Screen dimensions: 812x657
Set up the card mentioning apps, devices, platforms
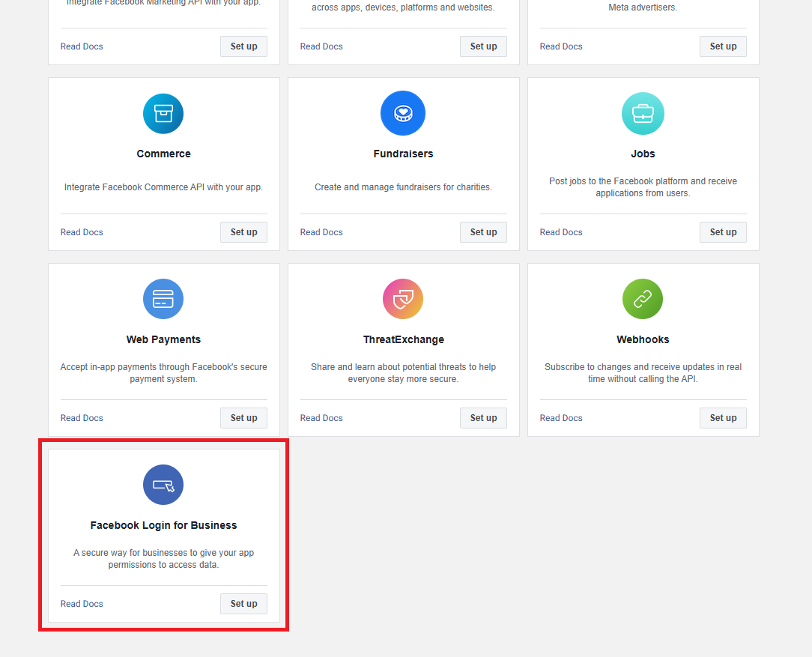click(484, 46)
